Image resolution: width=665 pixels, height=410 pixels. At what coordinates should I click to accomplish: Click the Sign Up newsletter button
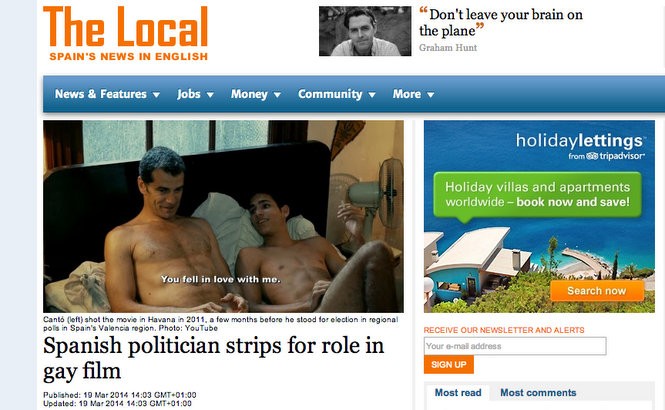pyautogui.click(x=449, y=365)
